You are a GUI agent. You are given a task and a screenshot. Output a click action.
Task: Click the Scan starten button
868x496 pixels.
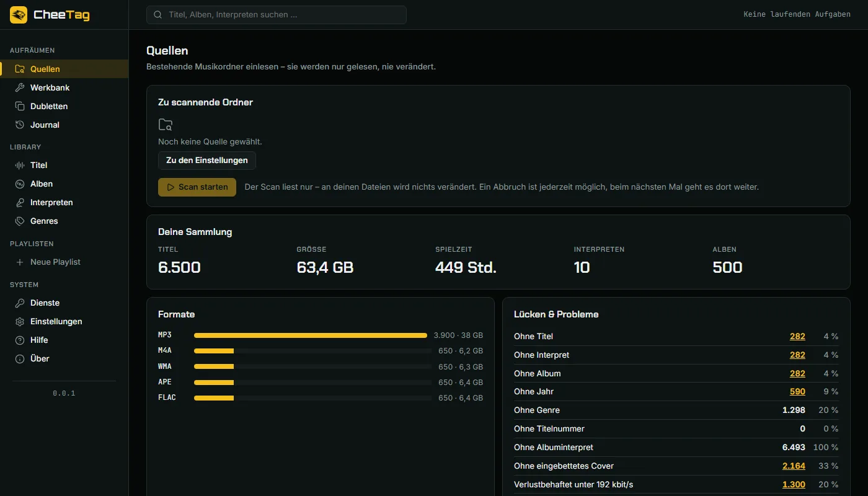pos(197,187)
